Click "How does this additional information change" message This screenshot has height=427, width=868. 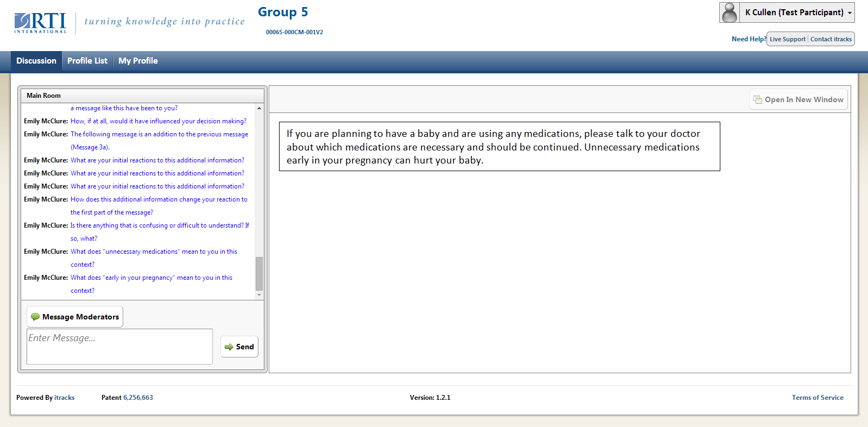[x=159, y=206]
